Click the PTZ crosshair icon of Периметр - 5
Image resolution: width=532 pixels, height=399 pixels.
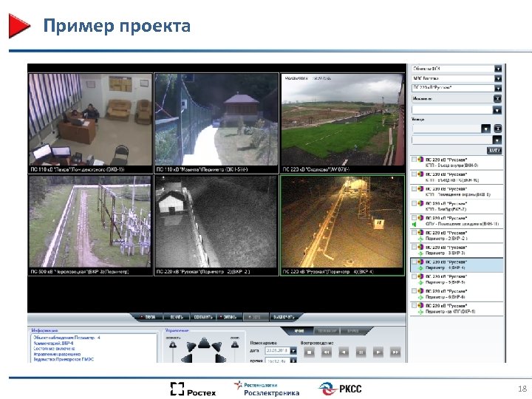420,282
